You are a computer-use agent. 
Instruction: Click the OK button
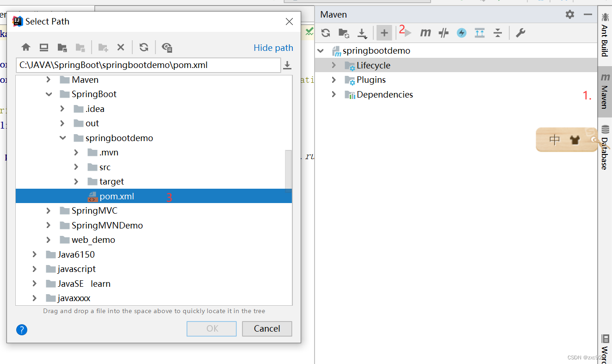212,328
